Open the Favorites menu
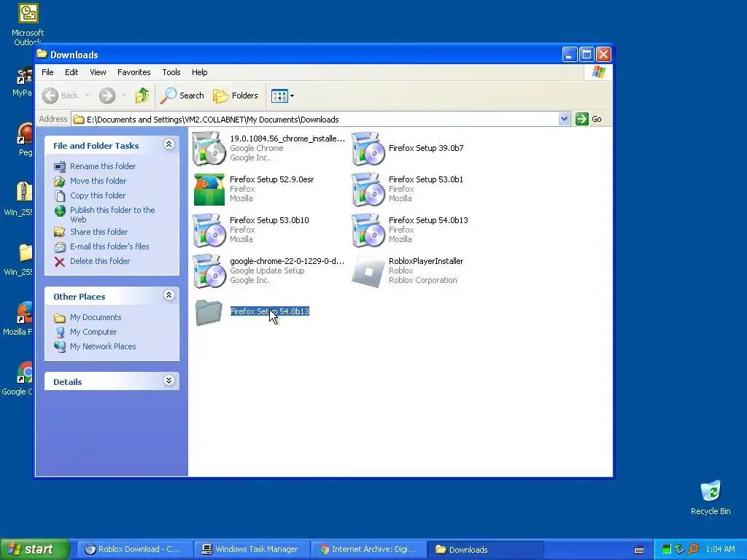 tap(134, 72)
